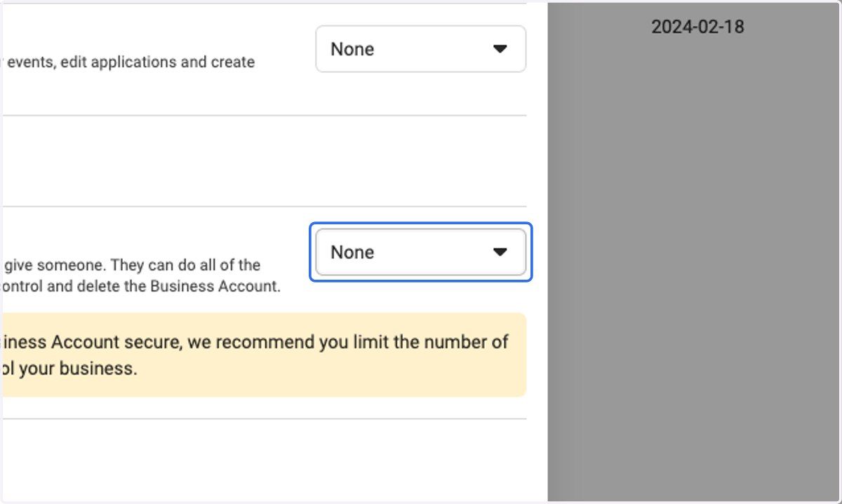The image size is (842, 504).
Task: Click the date 2024-02-18
Action: point(697,27)
